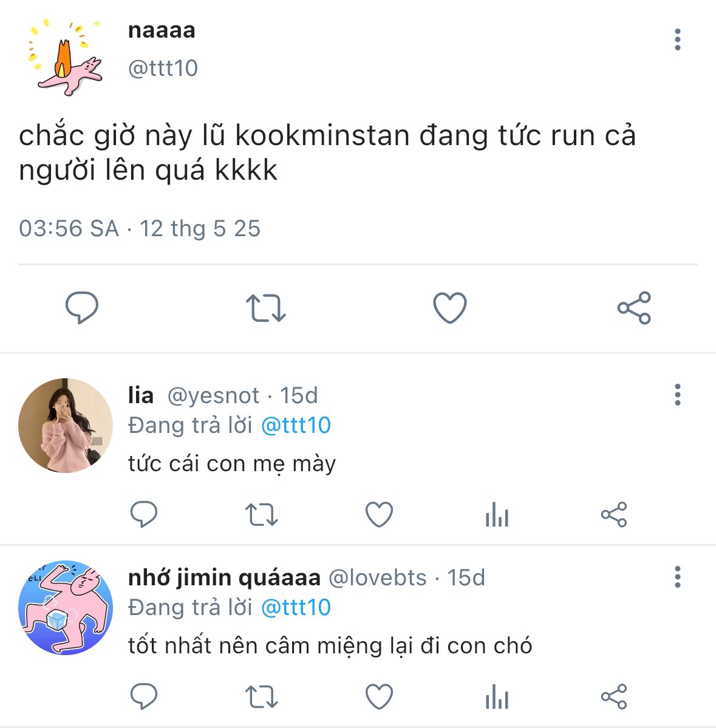Open more options for naaaa's tweet
This screenshot has height=728, width=716.
coord(678,40)
